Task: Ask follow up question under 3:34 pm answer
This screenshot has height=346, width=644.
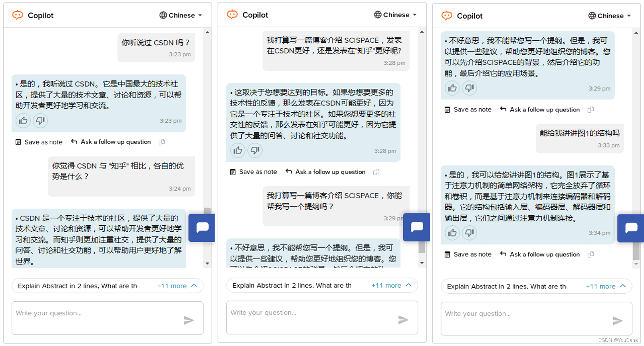Action: 540,254
